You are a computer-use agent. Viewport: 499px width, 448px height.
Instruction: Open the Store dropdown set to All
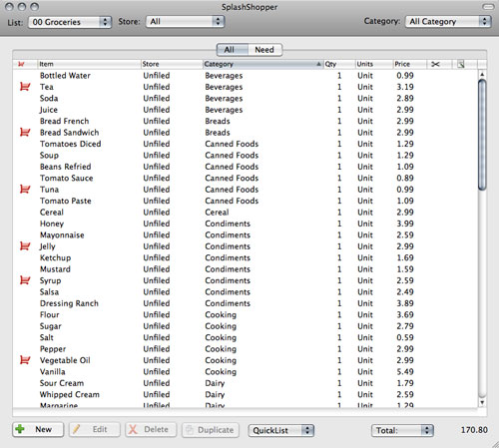[x=185, y=22]
